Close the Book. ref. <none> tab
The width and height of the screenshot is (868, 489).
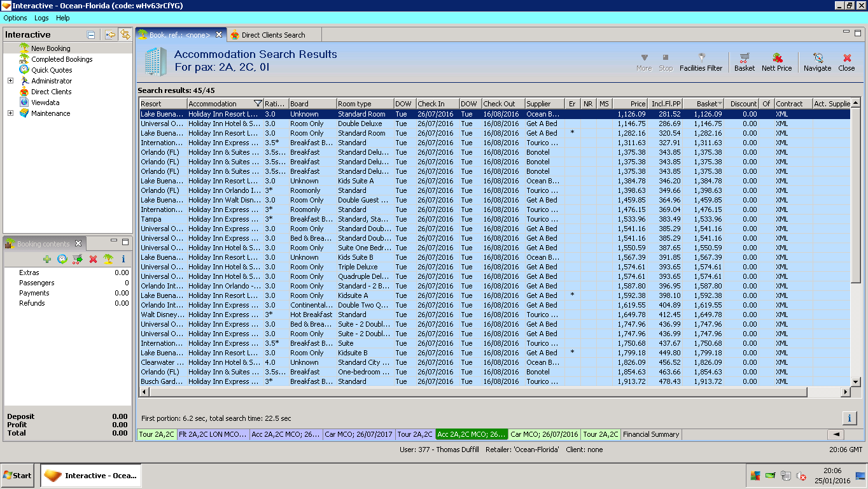(219, 35)
